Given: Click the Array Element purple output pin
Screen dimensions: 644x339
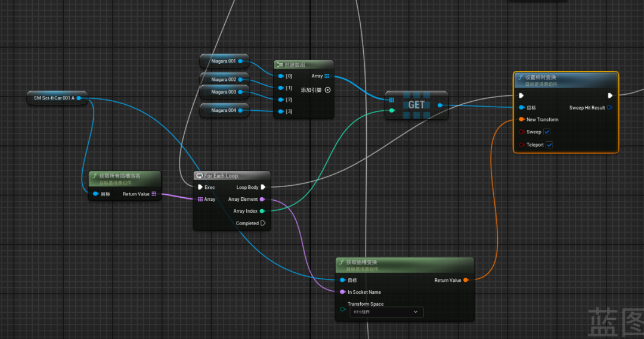Looking at the screenshot, I should [262, 200].
